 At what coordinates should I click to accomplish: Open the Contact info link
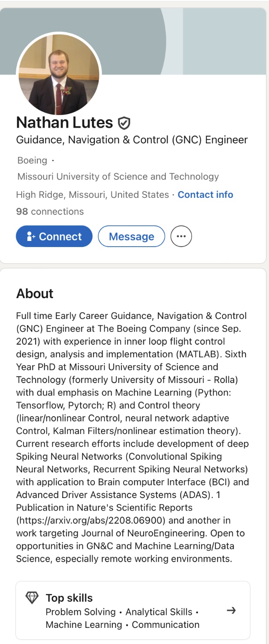[205, 195]
